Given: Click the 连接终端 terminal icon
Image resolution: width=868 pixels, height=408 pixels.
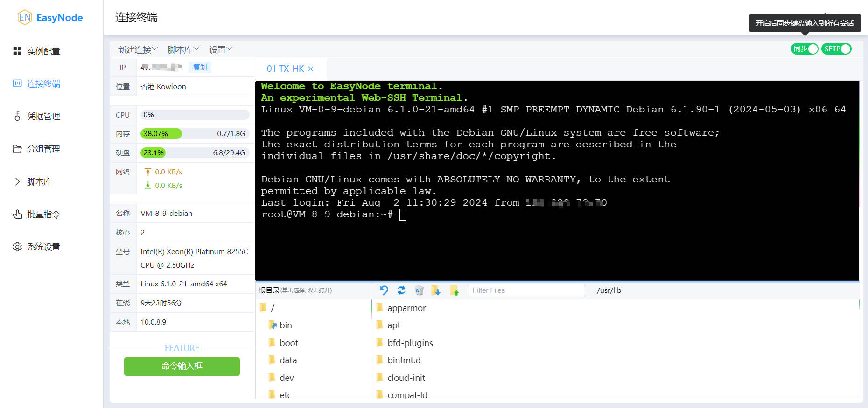Looking at the screenshot, I should click(17, 83).
